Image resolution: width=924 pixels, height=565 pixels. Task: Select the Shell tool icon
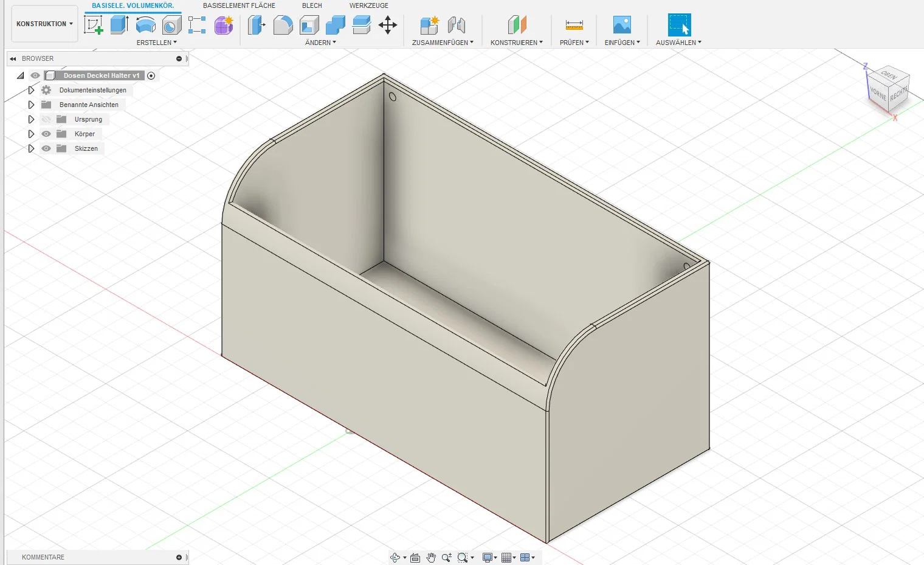click(x=309, y=25)
